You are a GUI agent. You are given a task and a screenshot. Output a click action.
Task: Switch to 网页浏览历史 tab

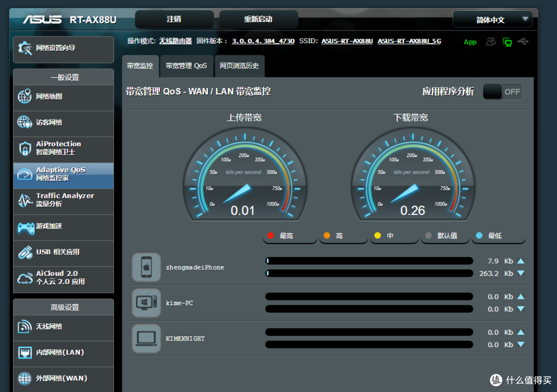coord(239,66)
